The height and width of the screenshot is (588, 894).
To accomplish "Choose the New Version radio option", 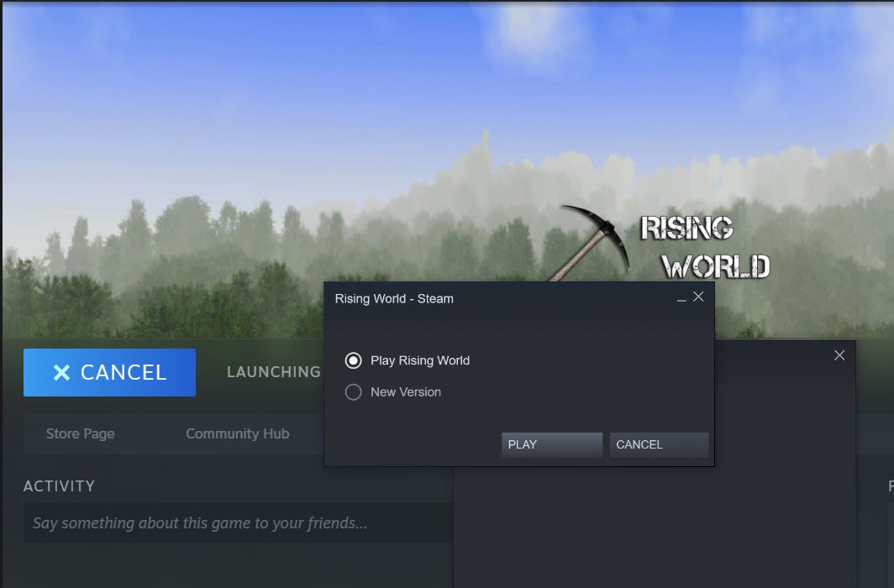I will pyautogui.click(x=354, y=392).
